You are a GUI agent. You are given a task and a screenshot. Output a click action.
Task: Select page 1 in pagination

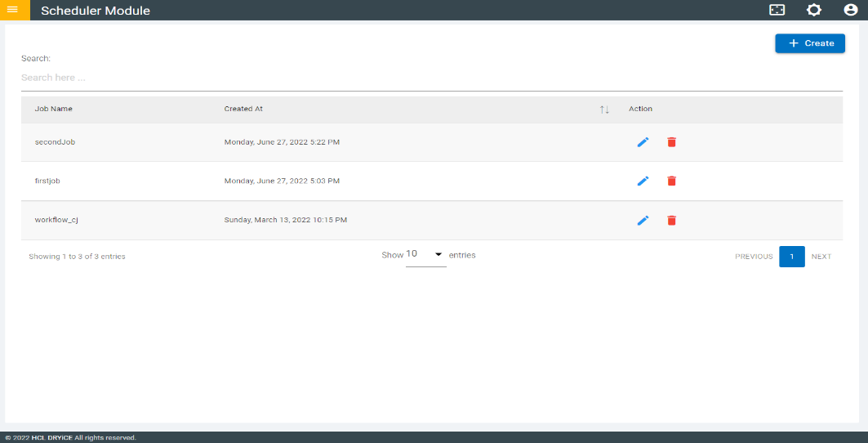pyautogui.click(x=791, y=257)
